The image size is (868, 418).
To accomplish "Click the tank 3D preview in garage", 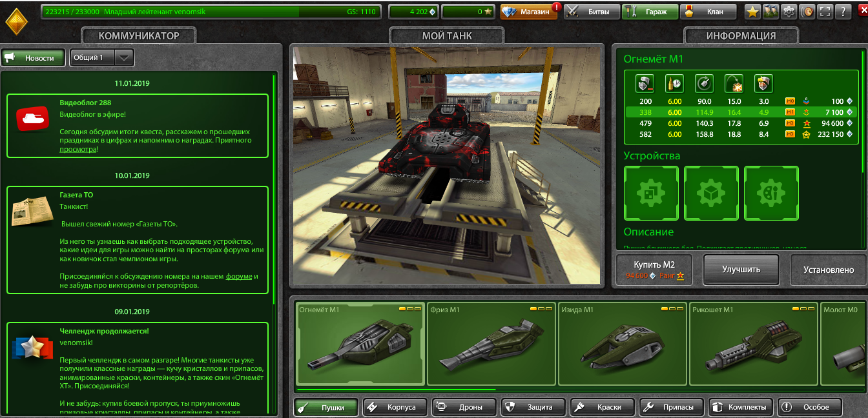I will (446, 166).
